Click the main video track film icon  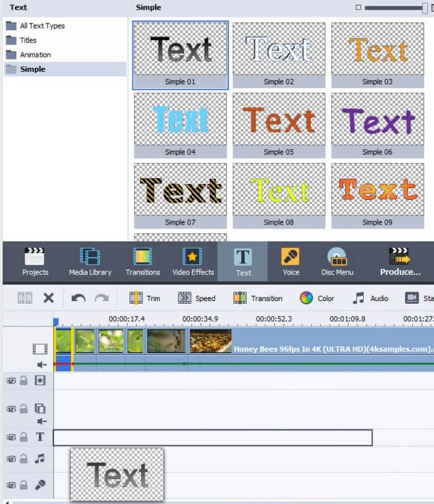point(40,349)
